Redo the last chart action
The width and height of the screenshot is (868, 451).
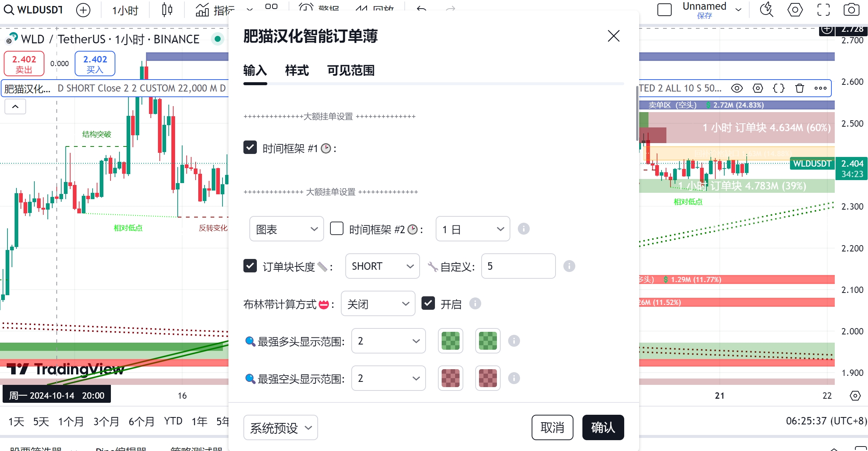click(451, 9)
